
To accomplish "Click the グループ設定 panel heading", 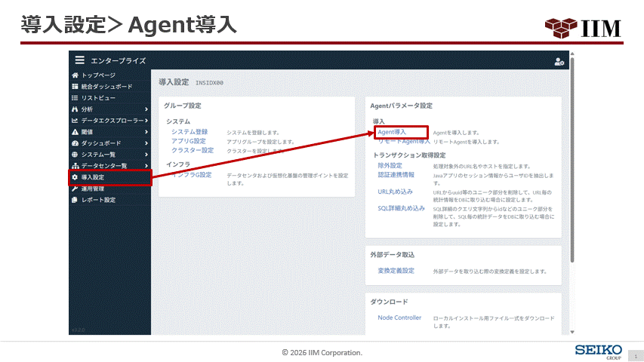I will (183, 106).
